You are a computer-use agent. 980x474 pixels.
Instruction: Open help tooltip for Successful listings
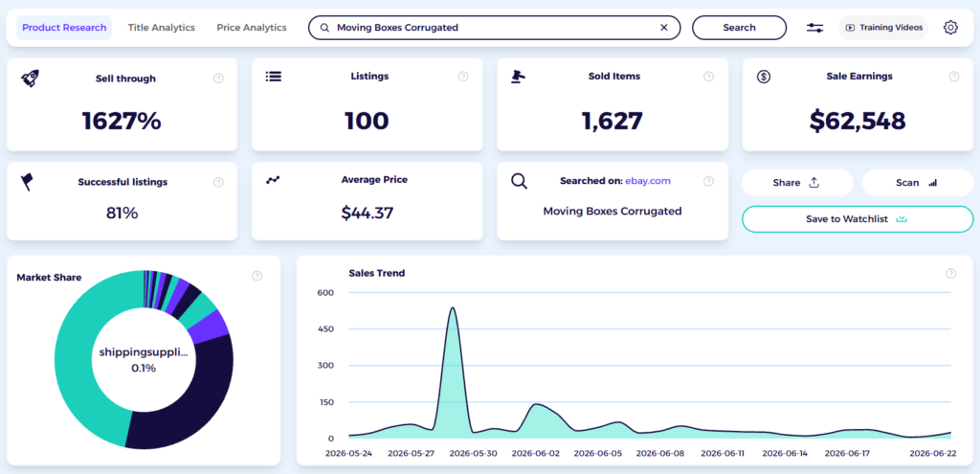(218, 183)
